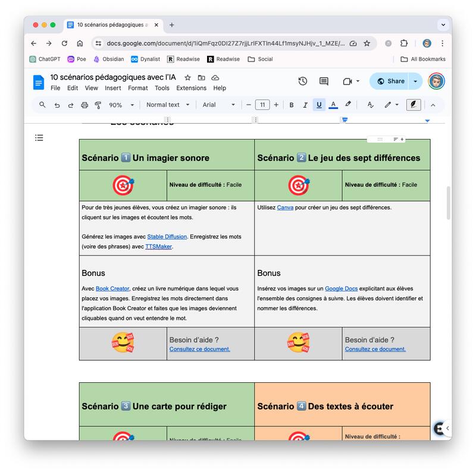Show document outline icon
This screenshot has height=472, width=476.
[x=39, y=138]
